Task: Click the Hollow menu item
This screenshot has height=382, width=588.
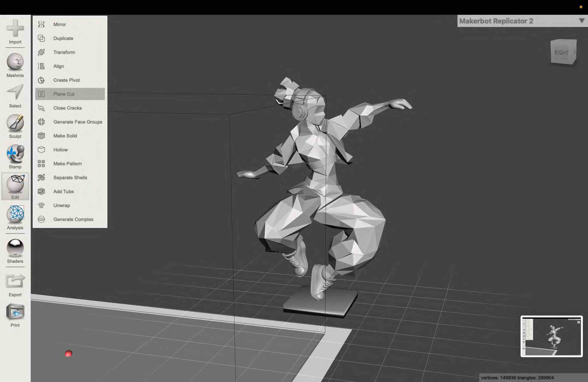Action: point(60,149)
